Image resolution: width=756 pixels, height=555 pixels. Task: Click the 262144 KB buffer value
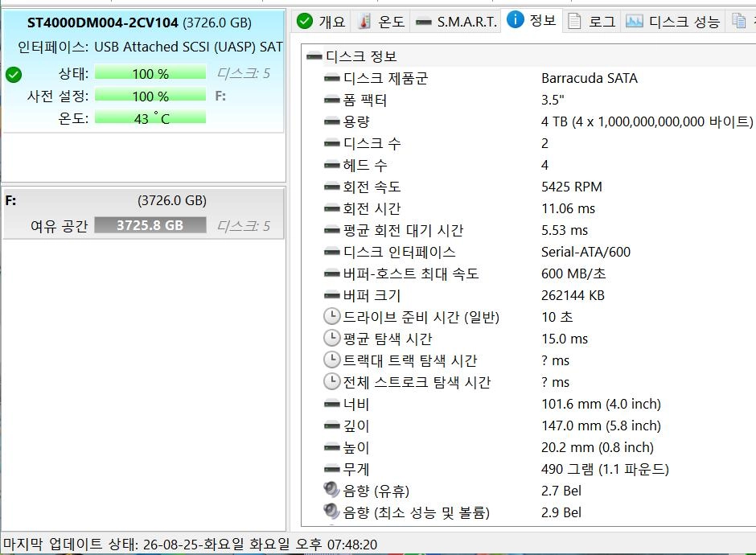point(573,295)
